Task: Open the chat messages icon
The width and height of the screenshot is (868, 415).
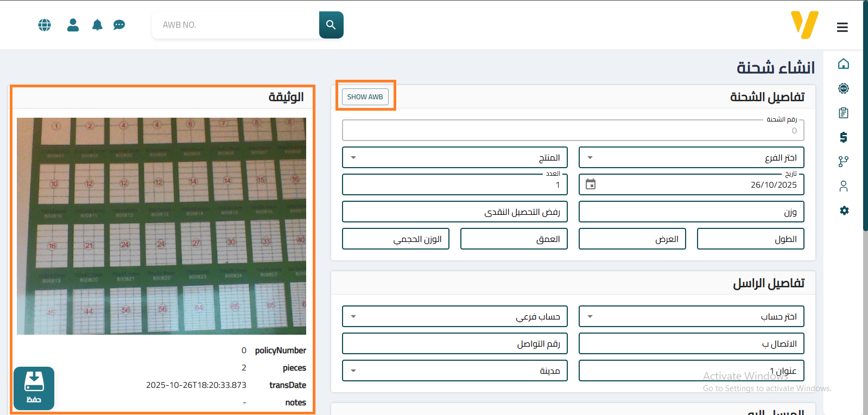Action: point(119,25)
